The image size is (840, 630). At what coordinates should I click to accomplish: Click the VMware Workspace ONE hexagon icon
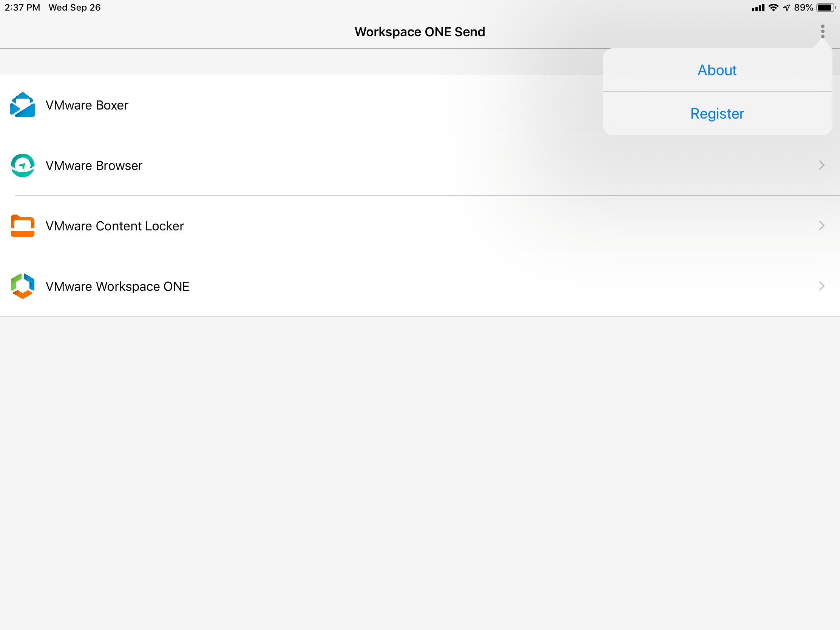[23, 286]
